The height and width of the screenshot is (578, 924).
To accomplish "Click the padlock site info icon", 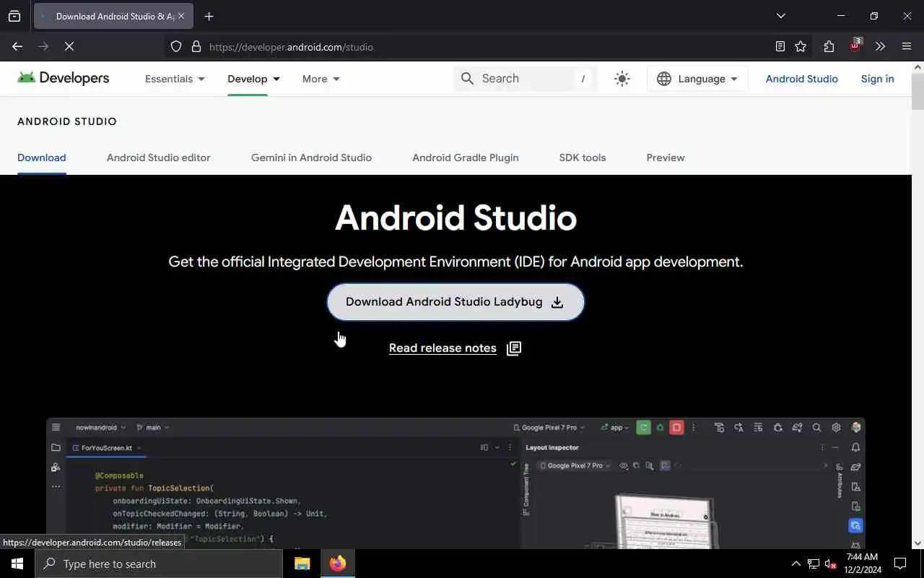I will [196, 46].
